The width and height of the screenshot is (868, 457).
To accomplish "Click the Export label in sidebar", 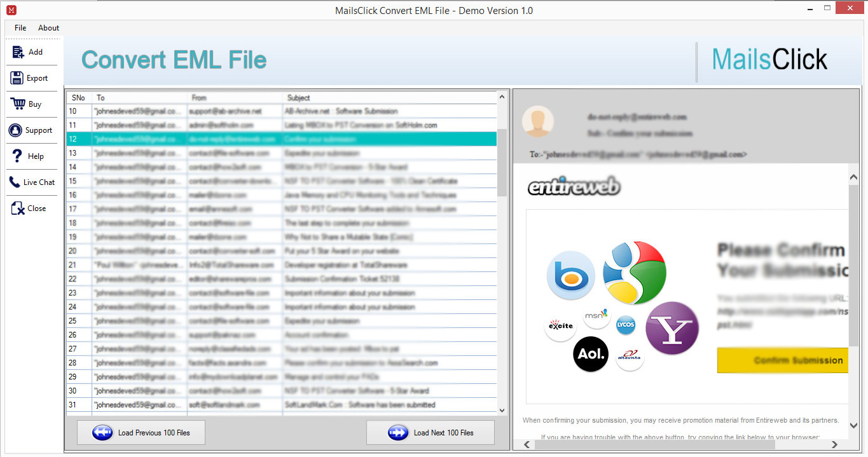I will pyautogui.click(x=37, y=78).
